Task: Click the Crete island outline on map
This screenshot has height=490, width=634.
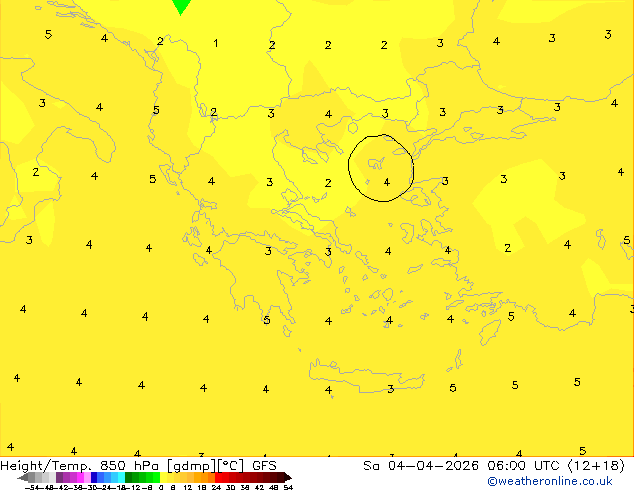Action: tap(366, 376)
